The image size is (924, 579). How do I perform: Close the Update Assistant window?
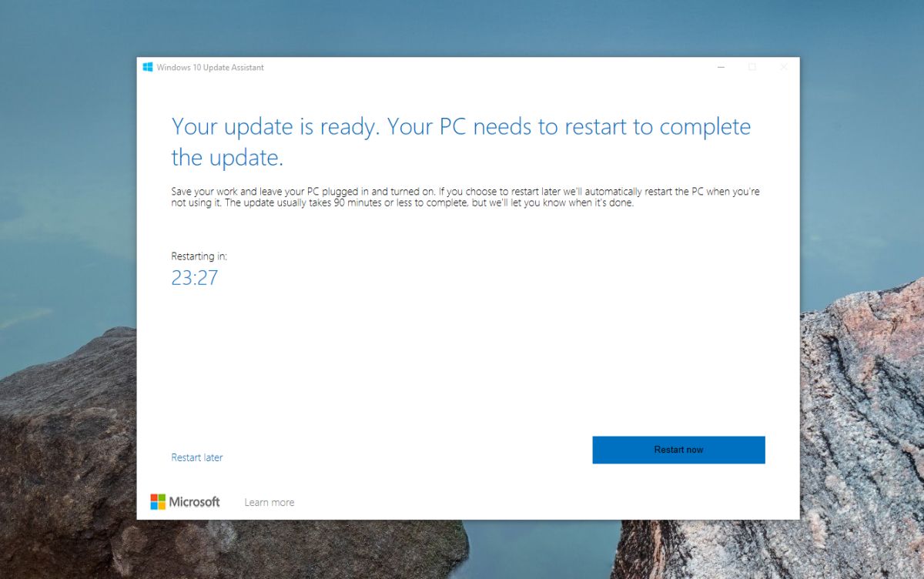tap(784, 67)
